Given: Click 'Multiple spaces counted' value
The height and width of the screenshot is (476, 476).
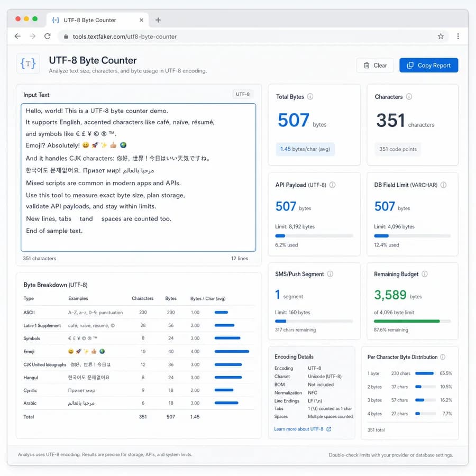Looking at the screenshot, I should tap(330, 417).
